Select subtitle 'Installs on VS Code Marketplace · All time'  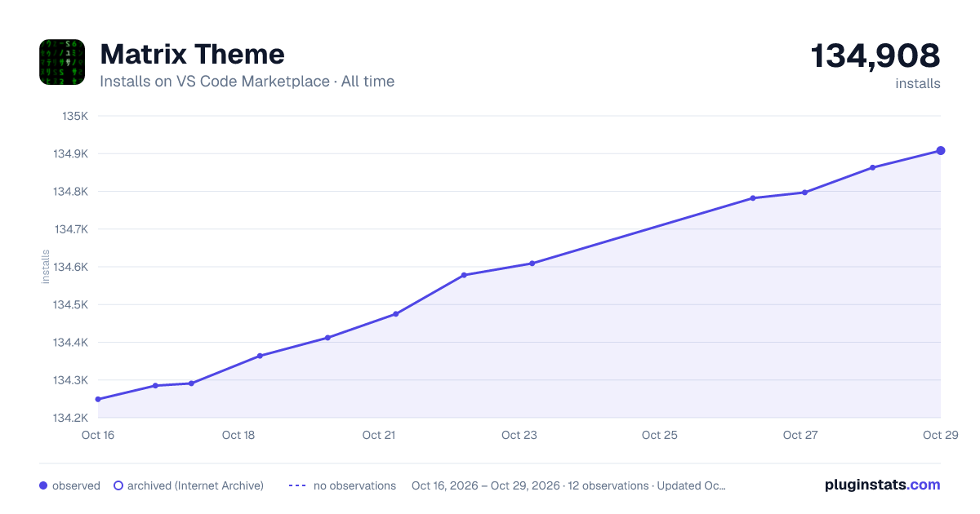pyautogui.click(x=247, y=82)
